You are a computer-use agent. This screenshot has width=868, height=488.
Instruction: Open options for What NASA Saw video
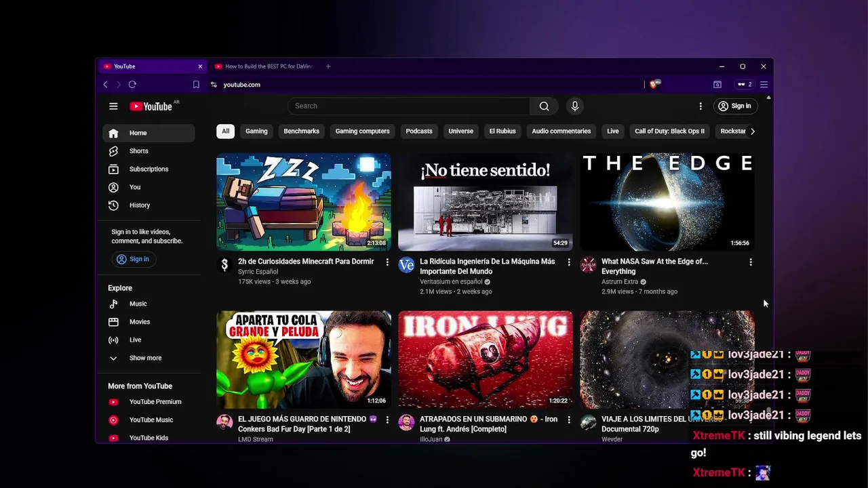[751, 262]
